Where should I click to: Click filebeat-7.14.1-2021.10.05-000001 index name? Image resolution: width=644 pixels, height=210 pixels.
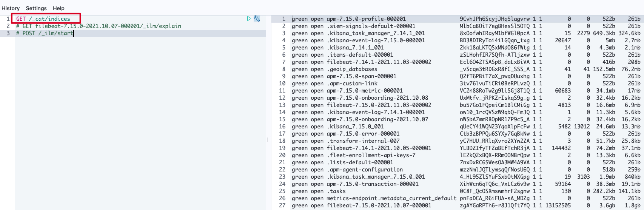pos(379,148)
